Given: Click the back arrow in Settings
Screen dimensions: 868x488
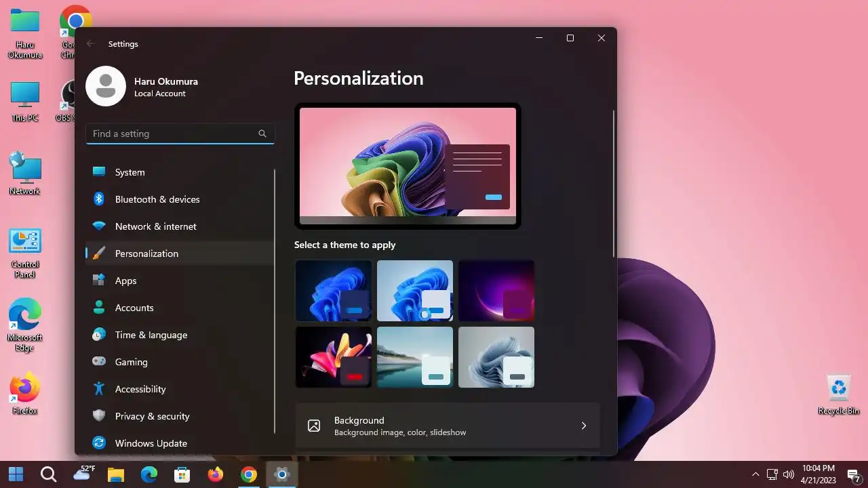Looking at the screenshot, I should pos(91,43).
